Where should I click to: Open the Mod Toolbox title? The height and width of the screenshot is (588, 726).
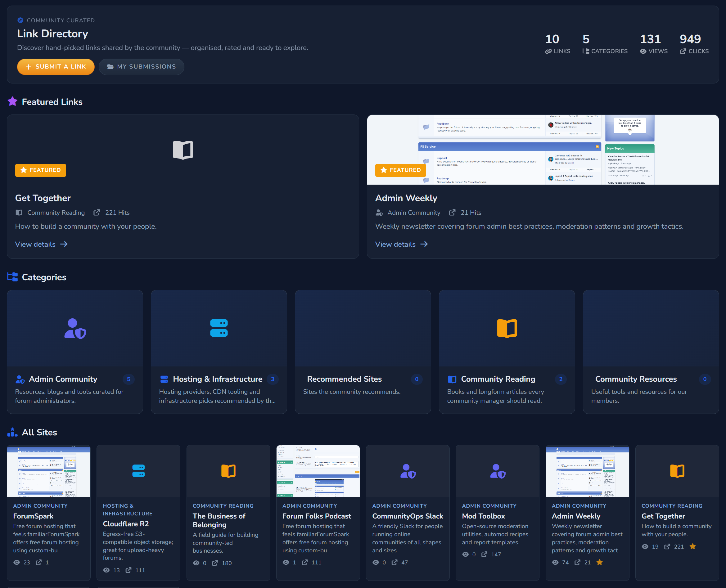(484, 516)
